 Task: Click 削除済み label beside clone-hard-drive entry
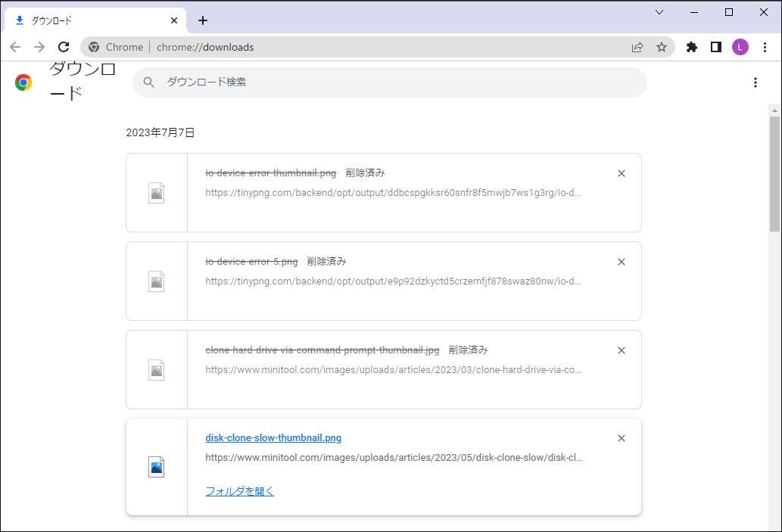[469, 350]
